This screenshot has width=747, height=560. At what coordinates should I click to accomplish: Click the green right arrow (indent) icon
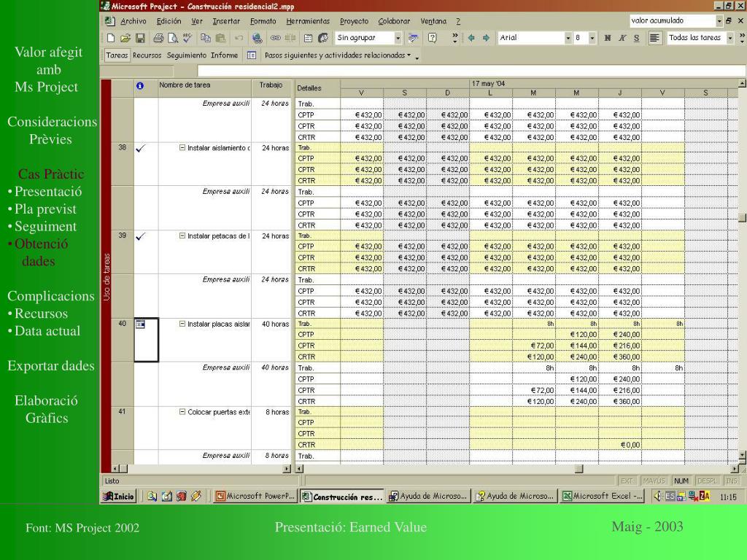point(486,38)
